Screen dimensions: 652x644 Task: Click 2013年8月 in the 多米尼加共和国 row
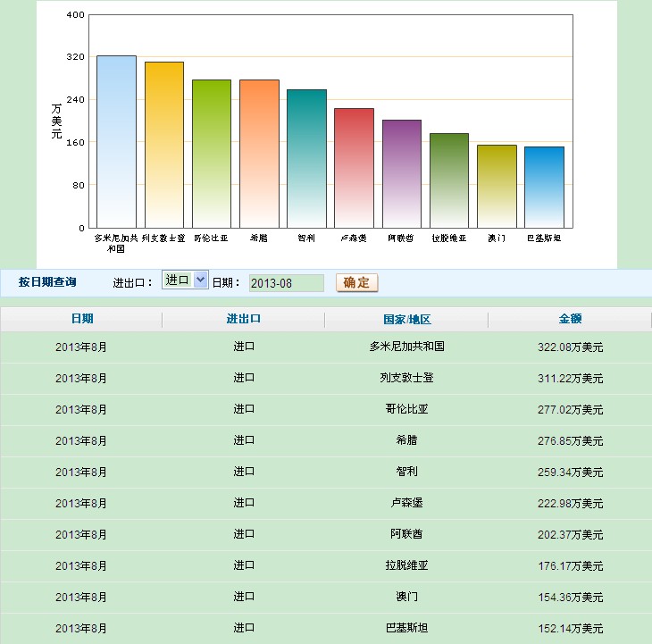[x=81, y=347]
